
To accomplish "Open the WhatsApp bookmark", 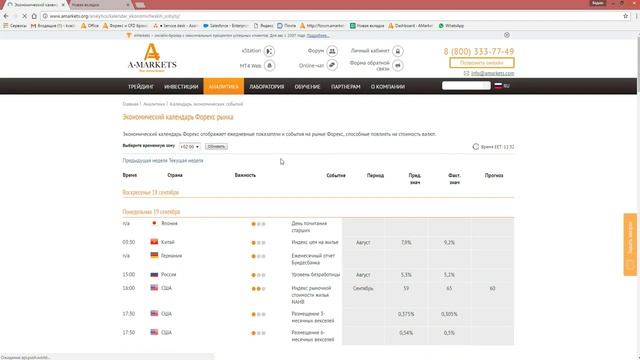I will tap(451, 26).
